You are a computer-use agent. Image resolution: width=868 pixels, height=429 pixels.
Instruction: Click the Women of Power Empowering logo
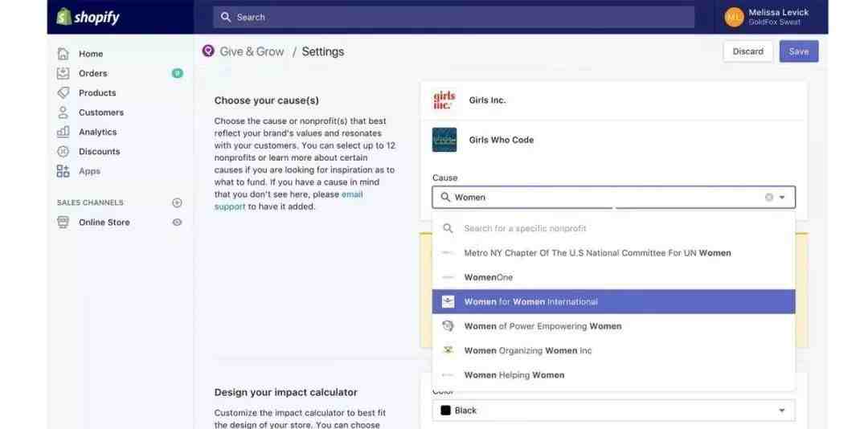(x=448, y=326)
